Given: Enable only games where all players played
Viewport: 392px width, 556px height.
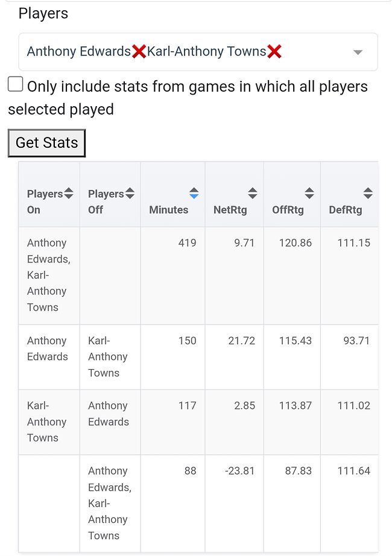Looking at the screenshot, I should 16,84.
